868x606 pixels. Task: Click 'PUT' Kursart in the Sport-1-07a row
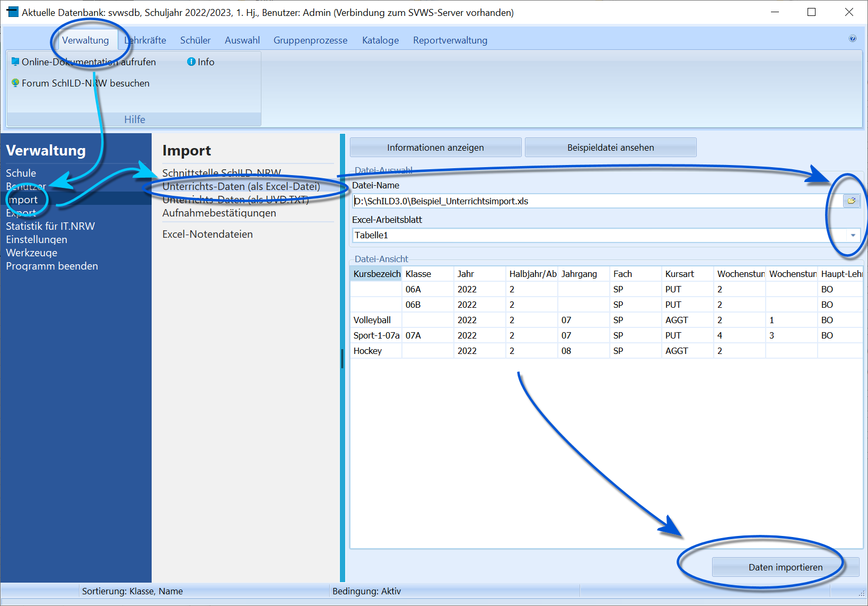[x=688, y=335]
